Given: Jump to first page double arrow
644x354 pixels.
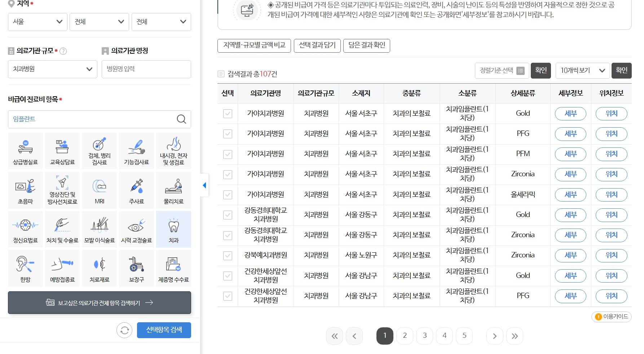Looking at the screenshot, I should [335, 336].
